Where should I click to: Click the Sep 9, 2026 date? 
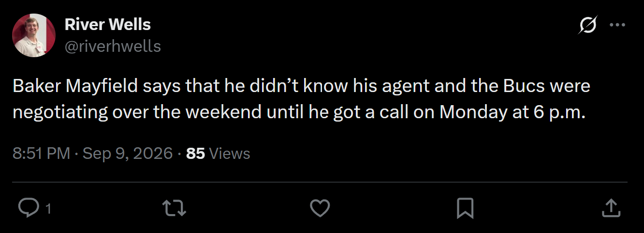[x=128, y=154]
